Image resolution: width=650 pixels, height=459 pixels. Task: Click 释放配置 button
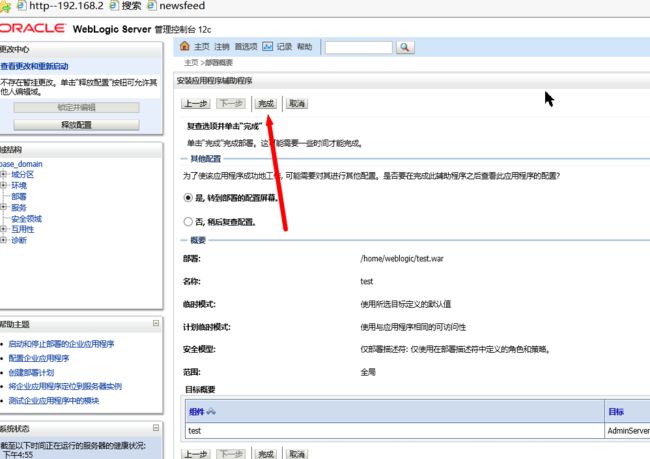click(x=76, y=125)
